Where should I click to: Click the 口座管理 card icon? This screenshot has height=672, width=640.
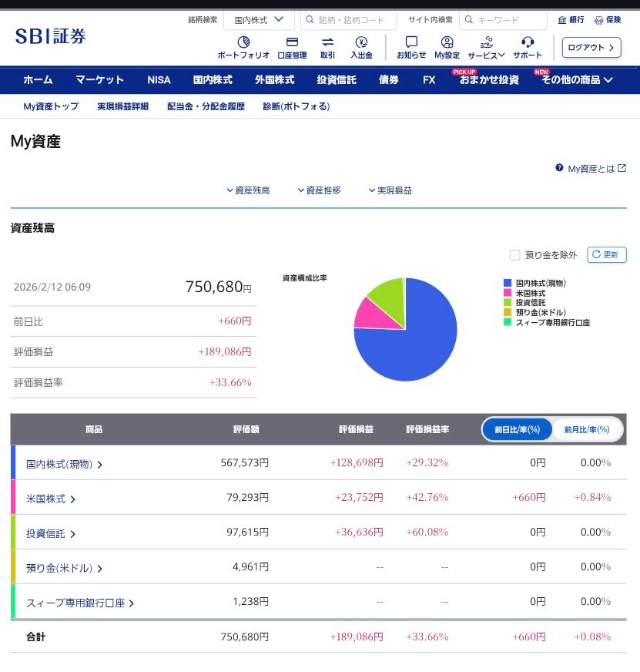(x=292, y=42)
